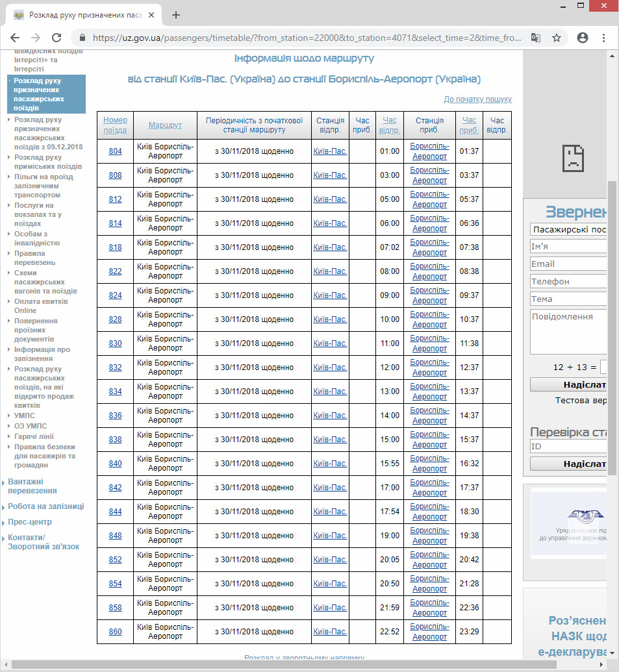Screen dimensions: 619x672
Task: Open the translate page icon
Action: (x=536, y=38)
